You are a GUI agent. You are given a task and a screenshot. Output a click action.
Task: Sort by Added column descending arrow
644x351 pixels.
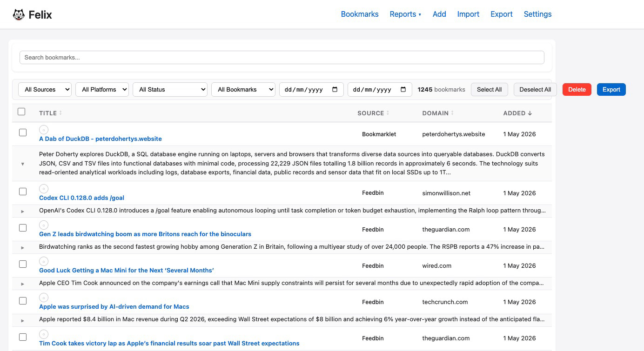[530, 113]
